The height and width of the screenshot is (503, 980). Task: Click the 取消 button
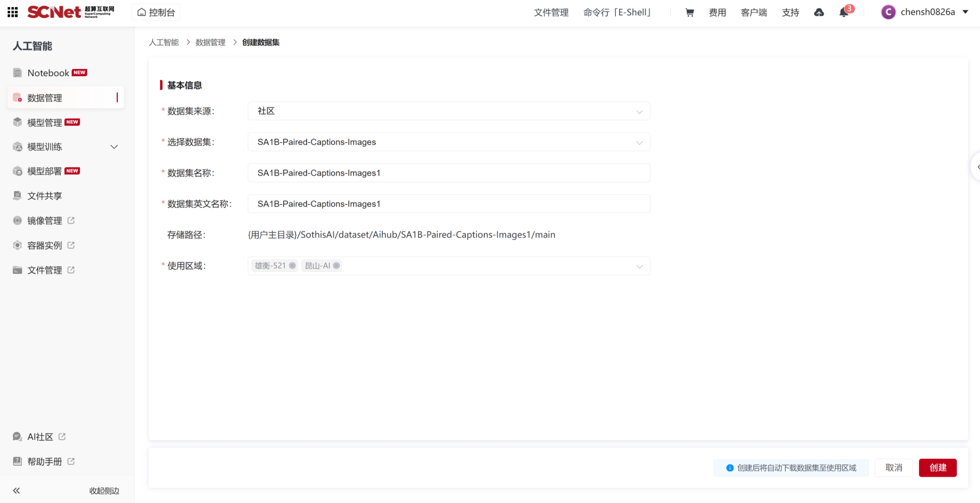click(x=894, y=468)
